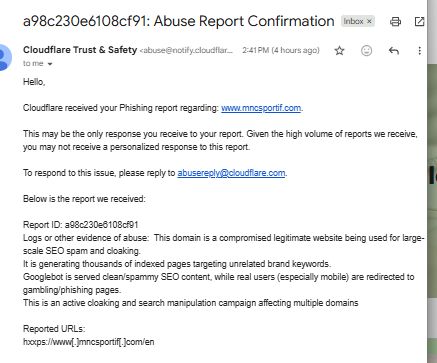Screen dimensions: 437x363
Task: Click the Inbox label chip
Action: pyautogui.click(x=354, y=21)
